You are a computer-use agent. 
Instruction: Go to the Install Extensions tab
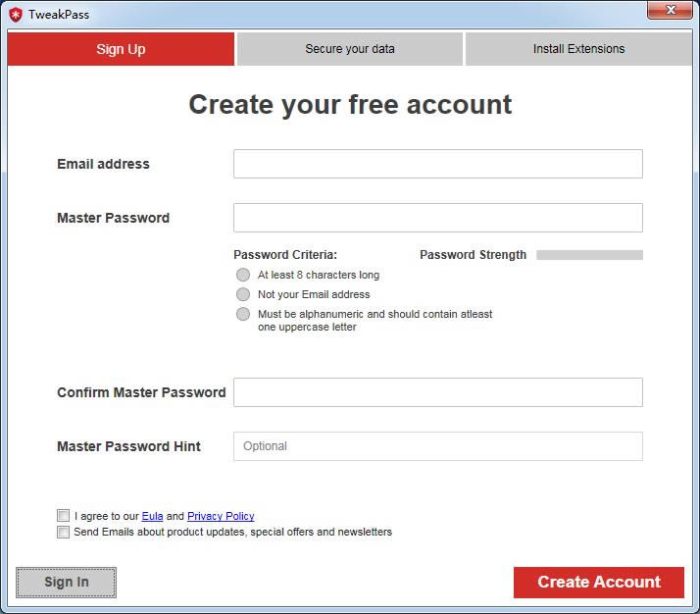[x=578, y=49]
